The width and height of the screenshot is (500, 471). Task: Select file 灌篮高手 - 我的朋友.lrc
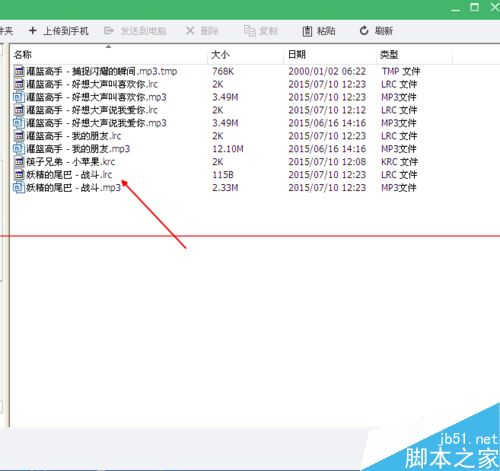click(x=74, y=136)
